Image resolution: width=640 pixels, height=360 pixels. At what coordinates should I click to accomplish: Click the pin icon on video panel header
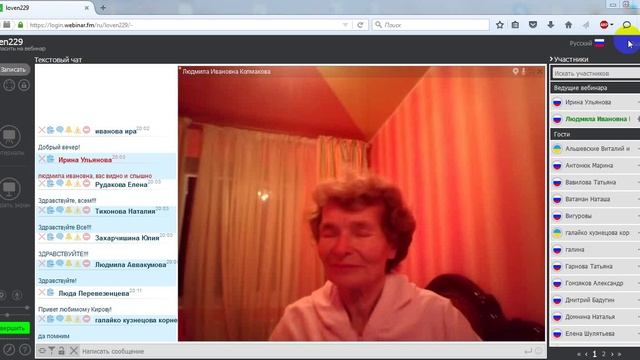click(516, 71)
